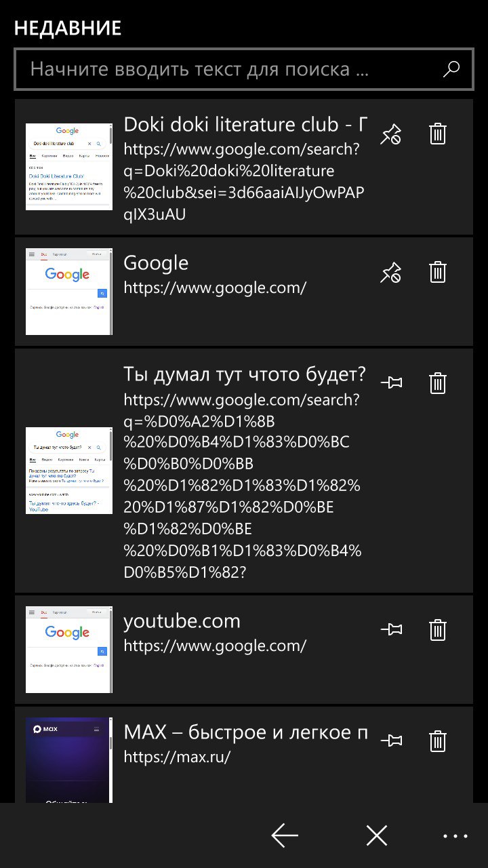Open the https://max.ru/ link
The height and width of the screenshot is (868, 488).
[177, 757]
